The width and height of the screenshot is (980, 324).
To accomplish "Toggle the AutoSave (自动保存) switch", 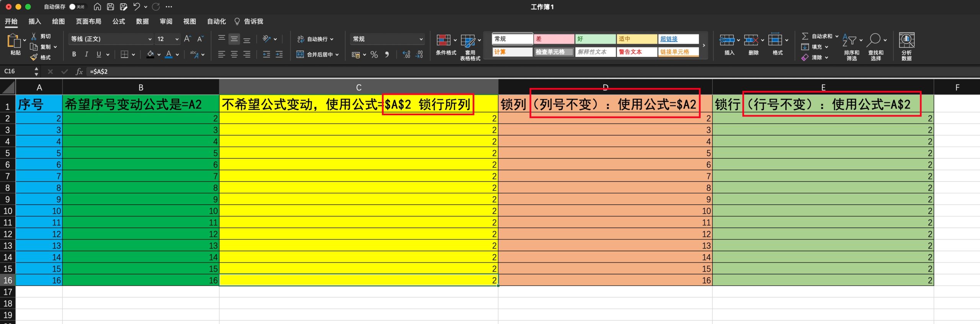I will pyautogui.click(x=76, y=7).
